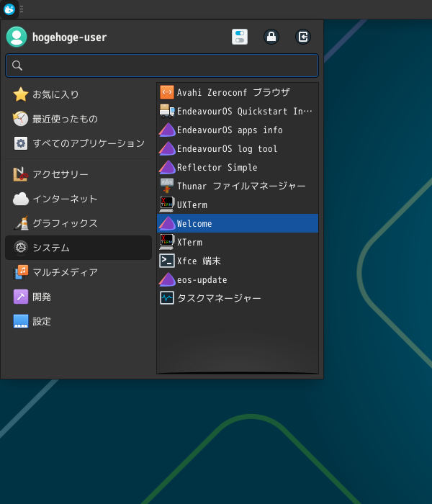Viewport: 432px width, 504px height.
Task: Open the インターネット category
Action: [x=78, y=199]
